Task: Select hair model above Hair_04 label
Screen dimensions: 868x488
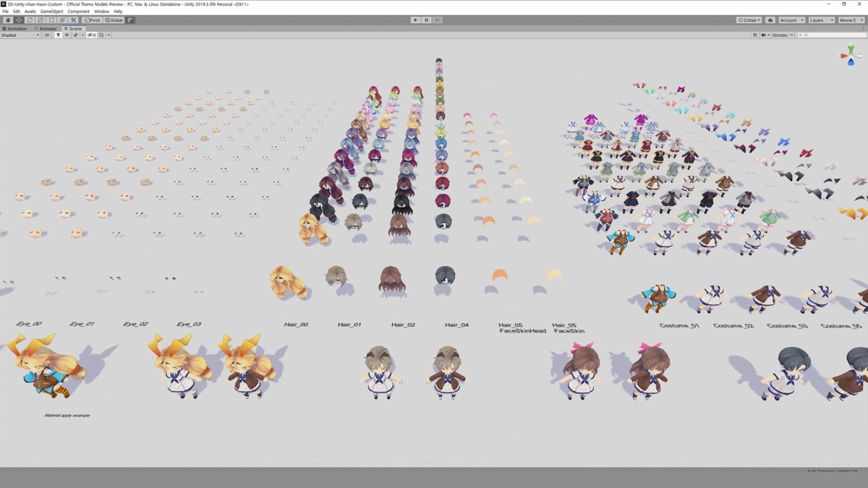Action: coord(445,275)
